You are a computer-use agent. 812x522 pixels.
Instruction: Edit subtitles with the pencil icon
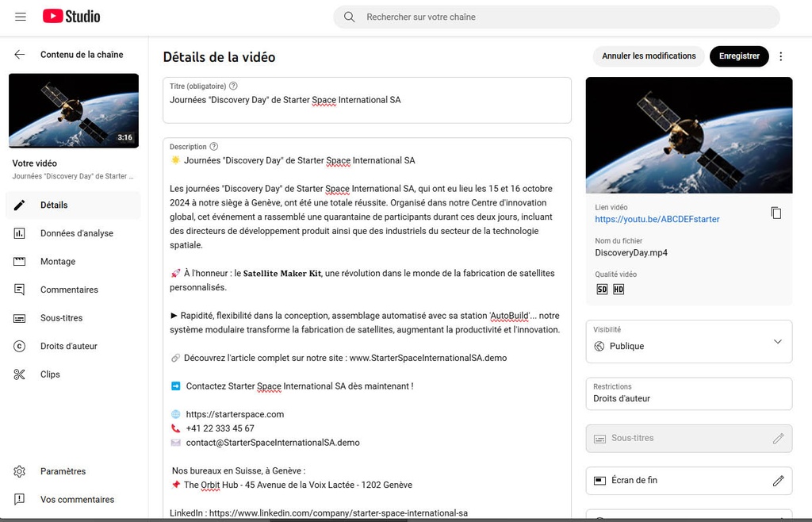778,439
